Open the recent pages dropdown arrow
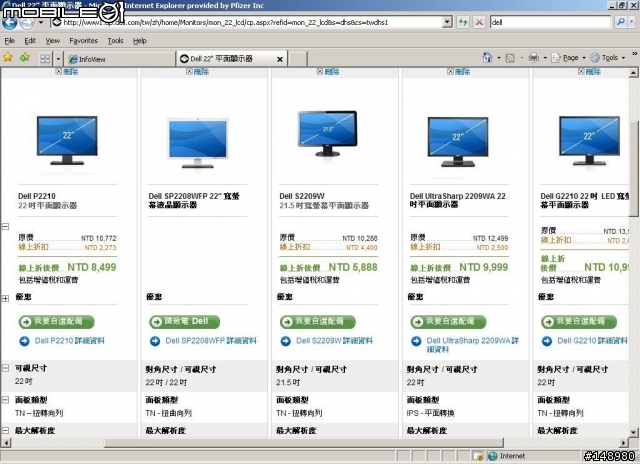640x464 pixels. point(41,22)
